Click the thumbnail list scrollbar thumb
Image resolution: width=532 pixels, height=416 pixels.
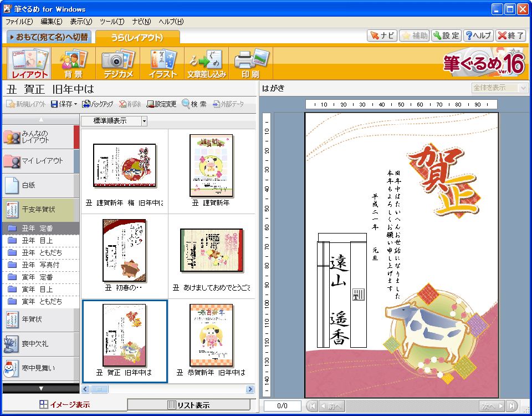pos(99,389)
